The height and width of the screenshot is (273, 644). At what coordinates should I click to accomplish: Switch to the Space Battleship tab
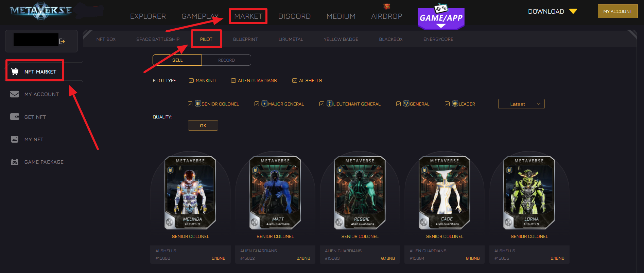pos(158,39)
